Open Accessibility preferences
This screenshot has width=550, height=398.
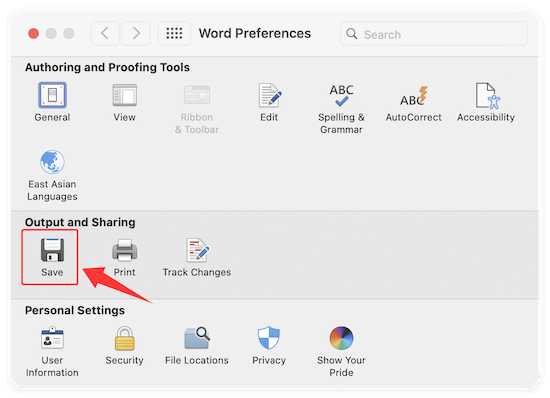(486, 102)
